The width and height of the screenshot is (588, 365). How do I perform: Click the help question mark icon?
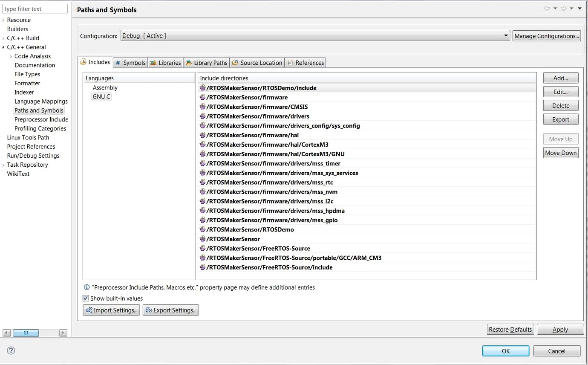pos(11,351)
